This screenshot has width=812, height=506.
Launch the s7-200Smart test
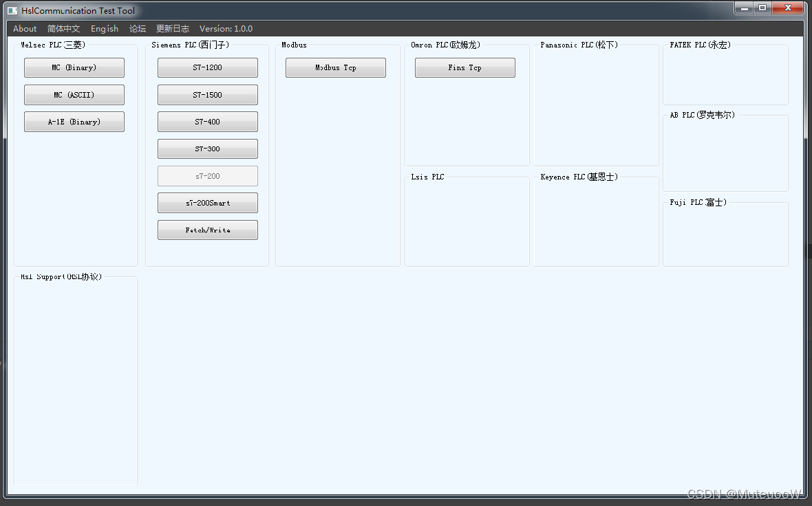208,203
